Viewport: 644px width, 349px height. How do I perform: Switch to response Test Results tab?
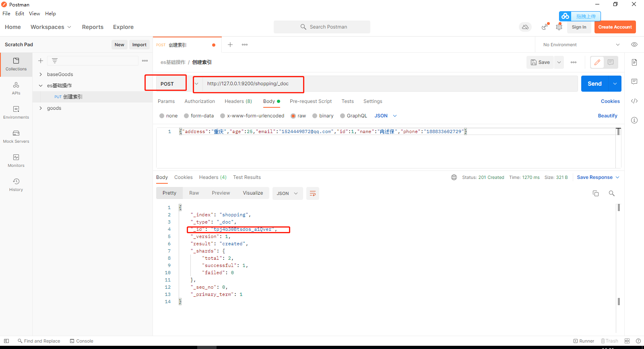click(x=247, y=177)
